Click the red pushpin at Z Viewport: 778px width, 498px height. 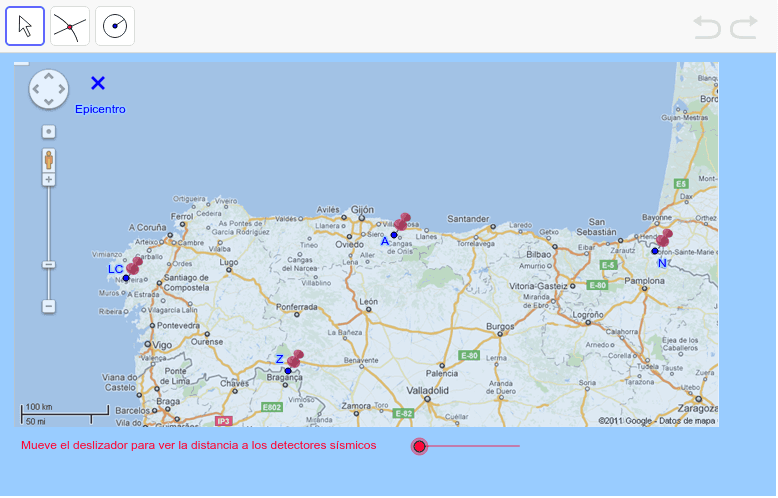[x=295, y=359]
